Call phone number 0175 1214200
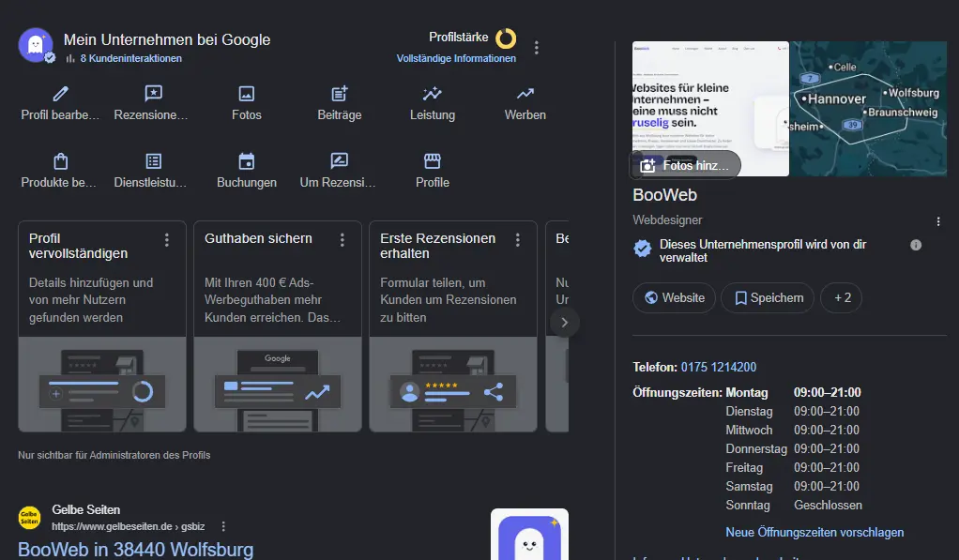Screen dimensions: 959x560 coord(719,367)
